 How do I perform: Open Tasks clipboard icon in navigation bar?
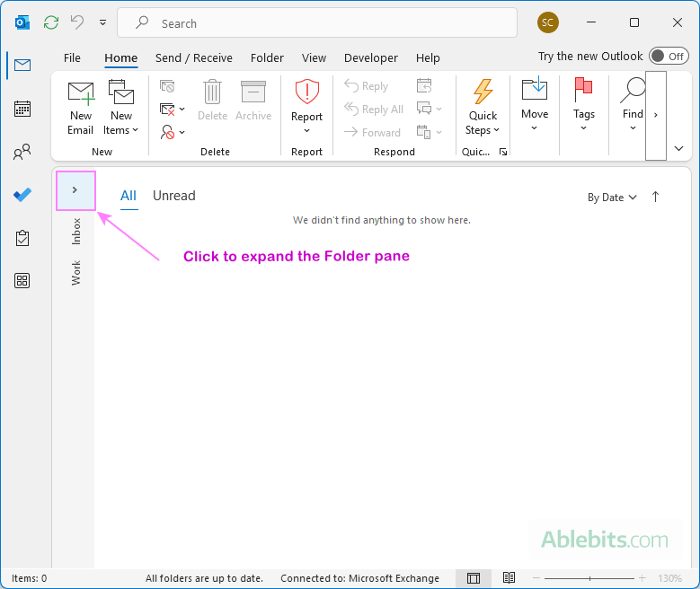(22, 238)
